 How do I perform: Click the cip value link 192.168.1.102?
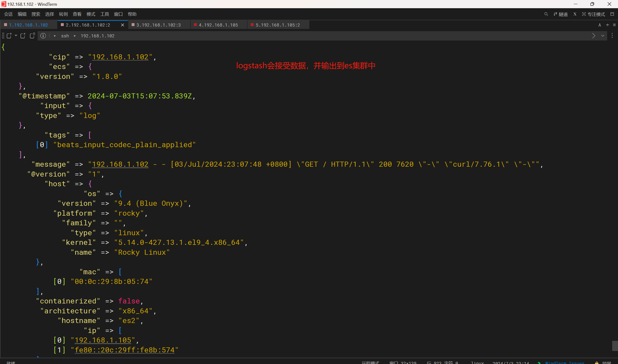[120, 57]
